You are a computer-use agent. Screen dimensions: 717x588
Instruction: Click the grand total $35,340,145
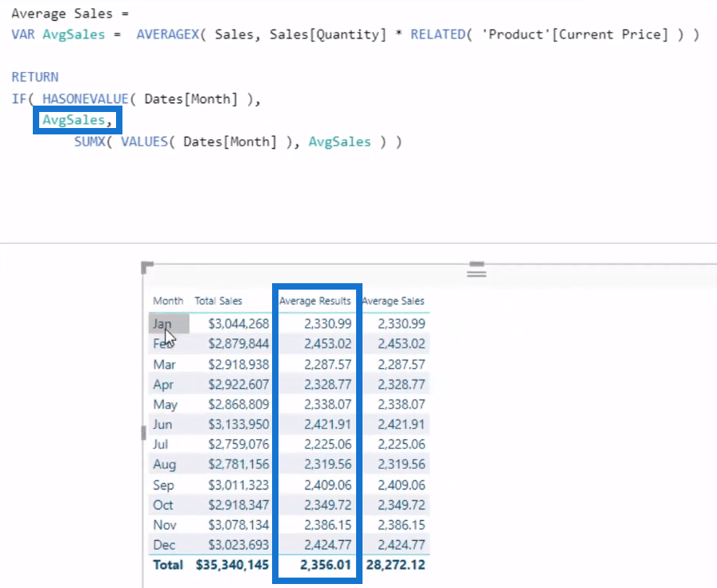point(232,565)
